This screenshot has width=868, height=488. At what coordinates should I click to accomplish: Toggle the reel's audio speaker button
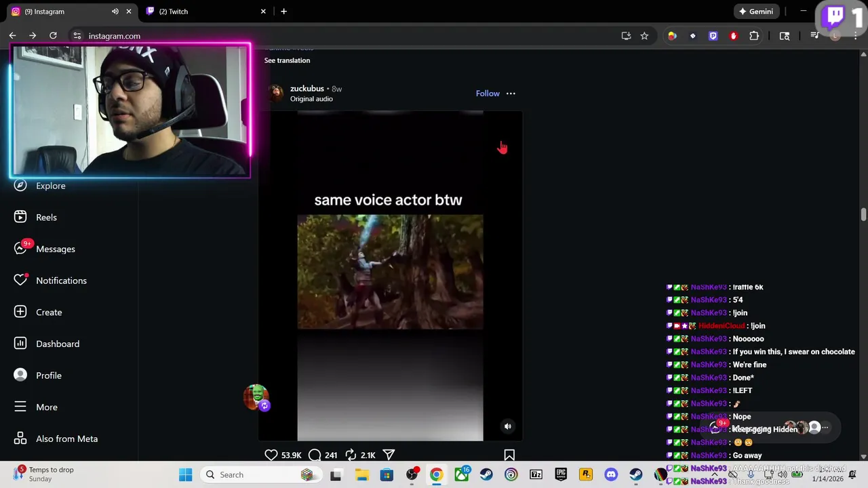(507, 426)
